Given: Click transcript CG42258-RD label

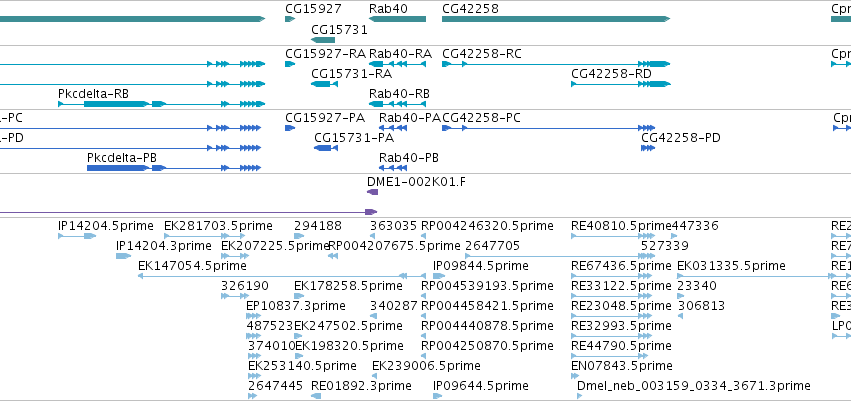Looking at the screenshot, I should 611,74.
